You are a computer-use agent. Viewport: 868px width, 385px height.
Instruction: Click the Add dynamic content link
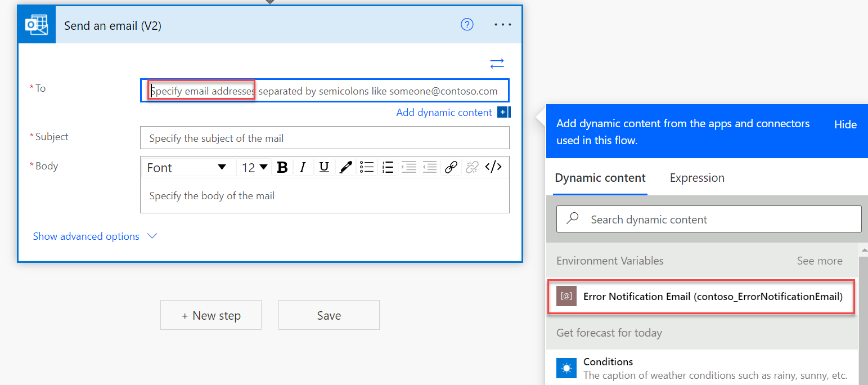(x=444, y=112)
